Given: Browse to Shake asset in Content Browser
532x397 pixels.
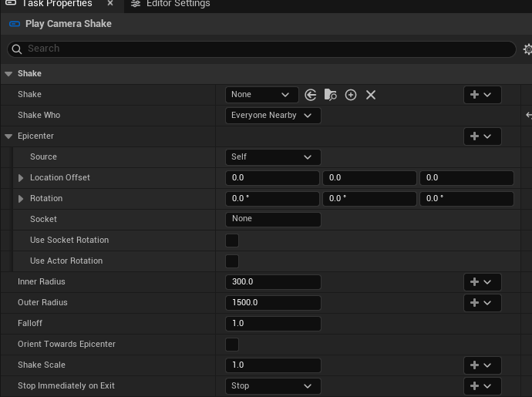Looking at the screenshot, I should click(331, 95).
